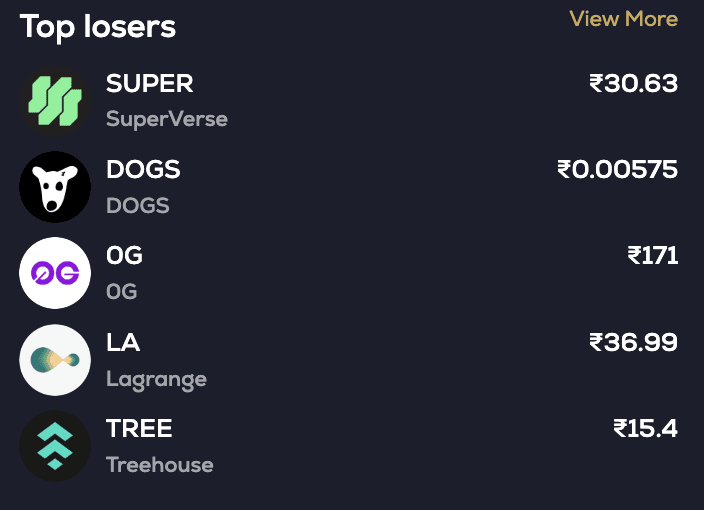Select the TREE ticker name
Viewport: 704px width, 510px height.
139,429
